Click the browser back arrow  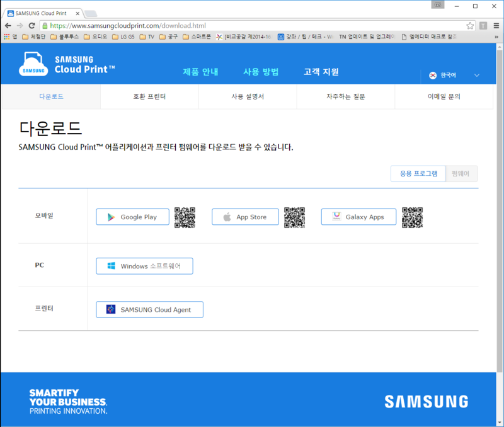point(8,26)
